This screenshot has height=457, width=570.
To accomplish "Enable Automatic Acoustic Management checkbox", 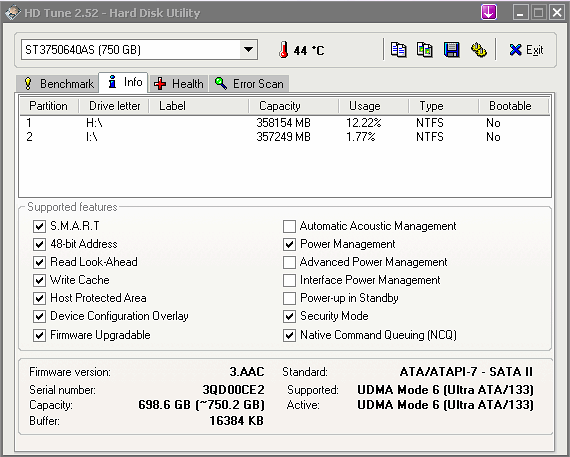I will tap(289, 226).
